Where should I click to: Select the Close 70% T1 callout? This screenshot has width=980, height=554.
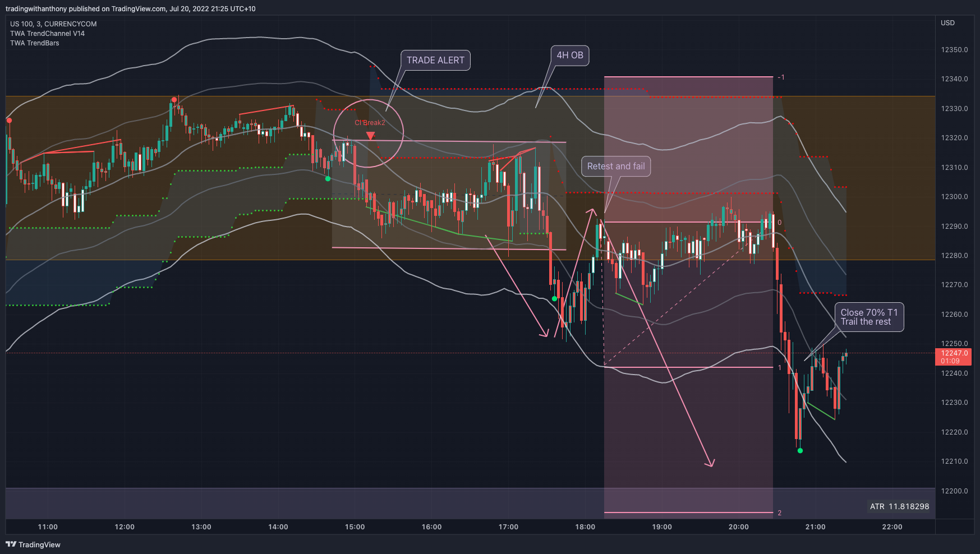pyautogui.click(x=869, y=317)
